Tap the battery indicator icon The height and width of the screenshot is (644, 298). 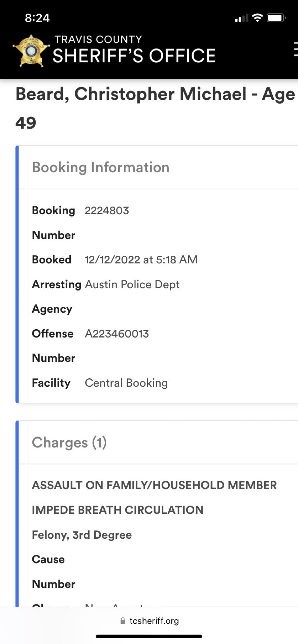coord(276,18)
